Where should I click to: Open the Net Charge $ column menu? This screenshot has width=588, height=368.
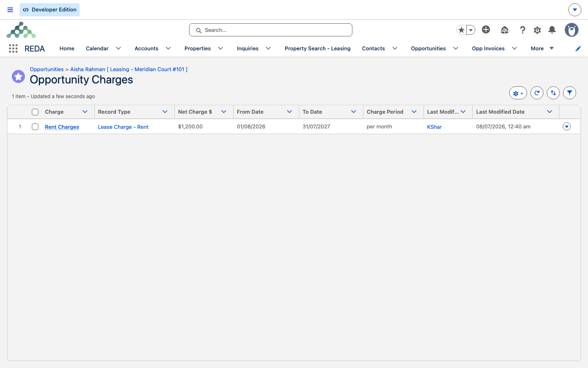tap(224, 112)
